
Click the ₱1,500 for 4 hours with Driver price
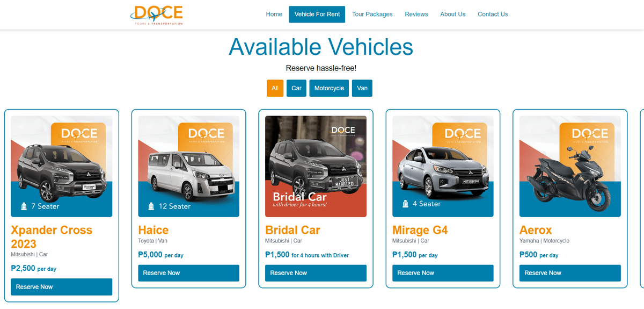tap(307, 255)
